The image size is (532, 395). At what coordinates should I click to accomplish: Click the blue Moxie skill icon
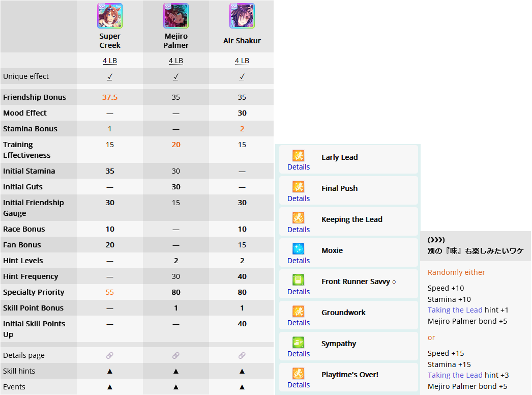click(298, 249)
